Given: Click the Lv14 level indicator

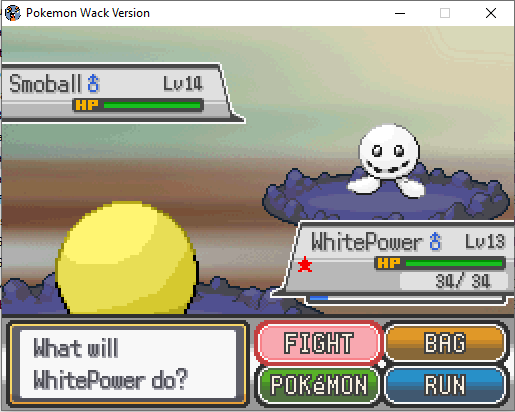Looking at the screenshot, I should pos(183,83).
